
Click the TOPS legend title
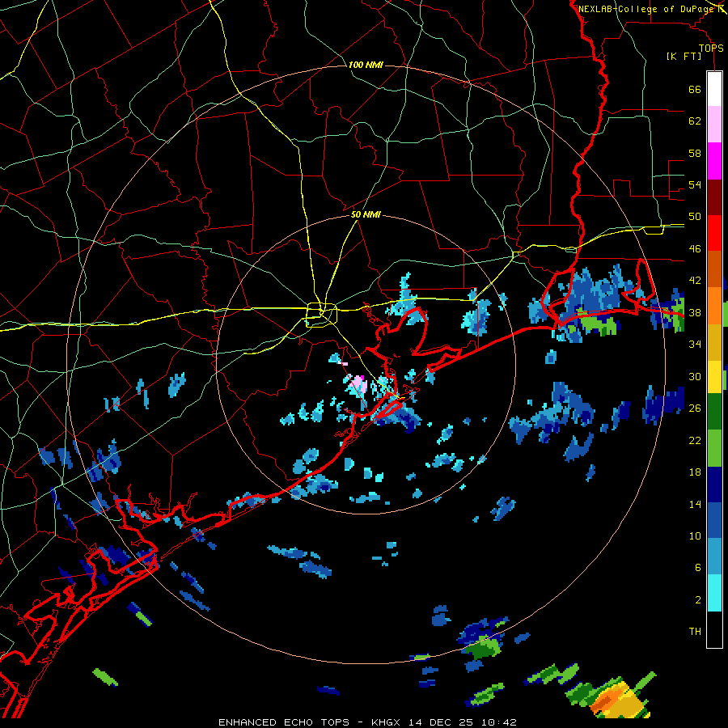711,48
